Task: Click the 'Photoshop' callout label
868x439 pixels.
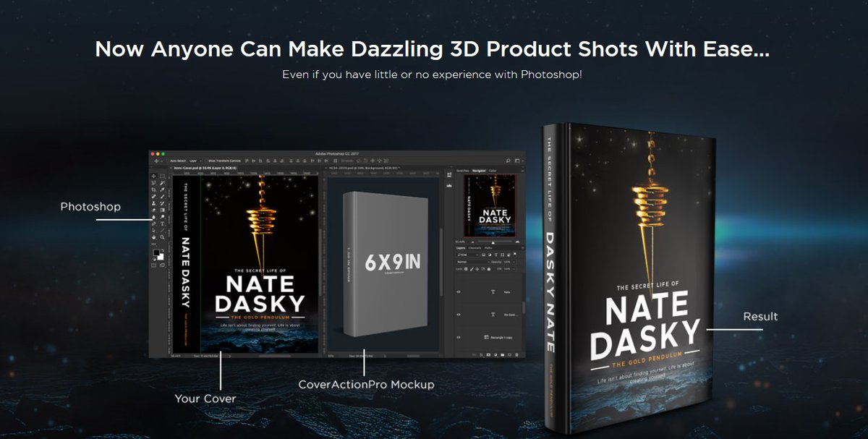Action: point(90,207)
